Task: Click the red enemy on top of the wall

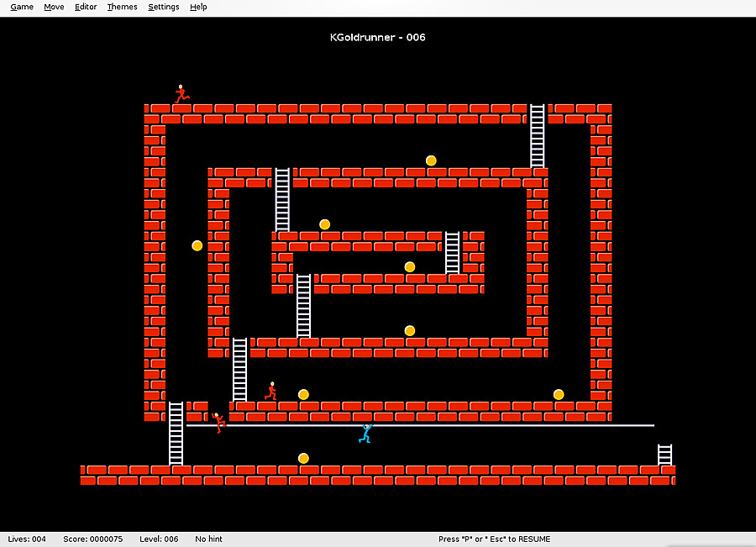Action: pos(181,94)
